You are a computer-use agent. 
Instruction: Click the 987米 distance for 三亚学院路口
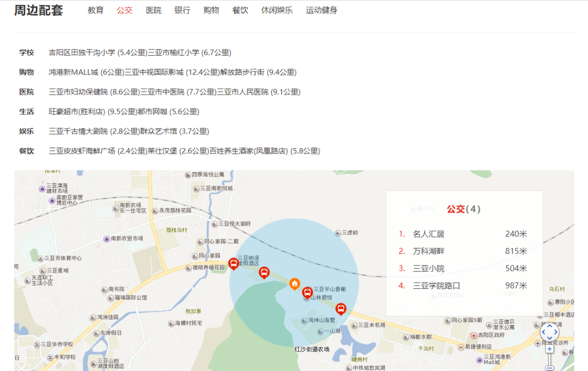point(516,286)
